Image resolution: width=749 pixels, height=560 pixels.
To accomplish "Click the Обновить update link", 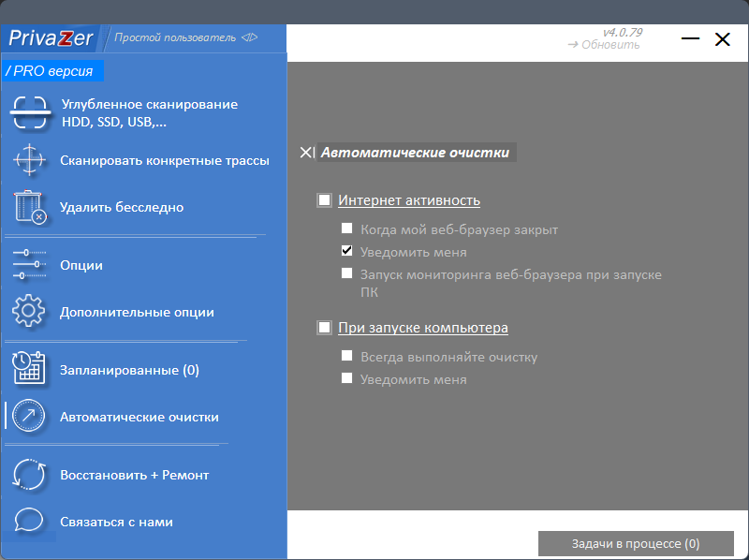I will click(x=604, y=44).
